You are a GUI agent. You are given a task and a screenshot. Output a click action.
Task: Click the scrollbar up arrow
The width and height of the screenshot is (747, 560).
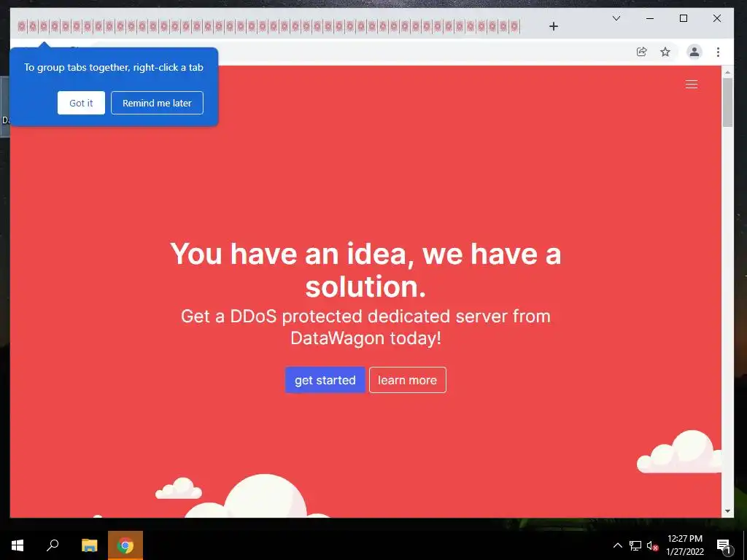click(727, 72)
